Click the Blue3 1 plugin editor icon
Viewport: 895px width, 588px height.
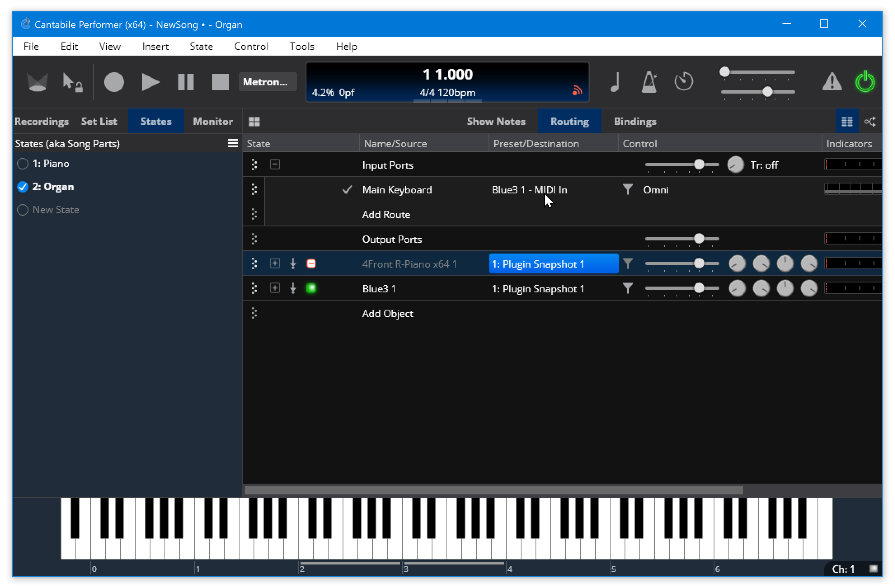(x=293, y=288)
